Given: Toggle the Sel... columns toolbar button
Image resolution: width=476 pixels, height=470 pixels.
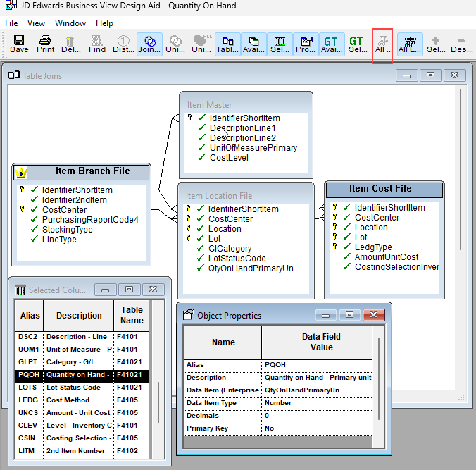Looking at the screenshot, I should [280, 44].
